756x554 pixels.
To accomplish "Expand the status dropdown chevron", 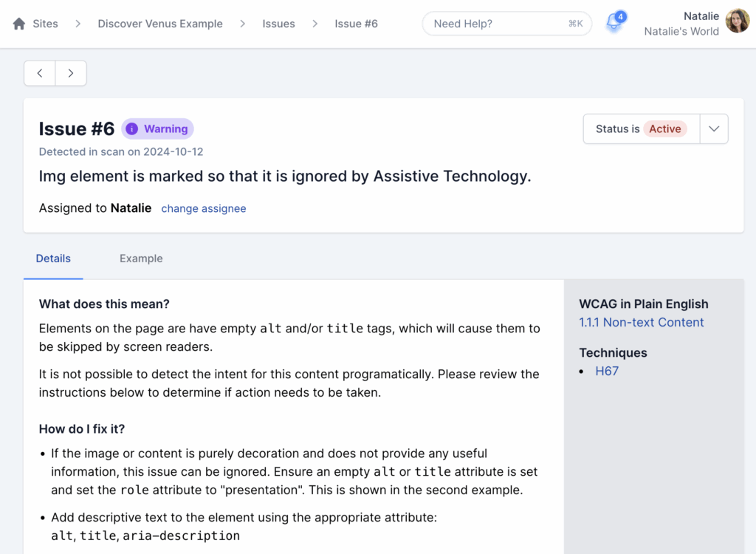I will (713, 129).
